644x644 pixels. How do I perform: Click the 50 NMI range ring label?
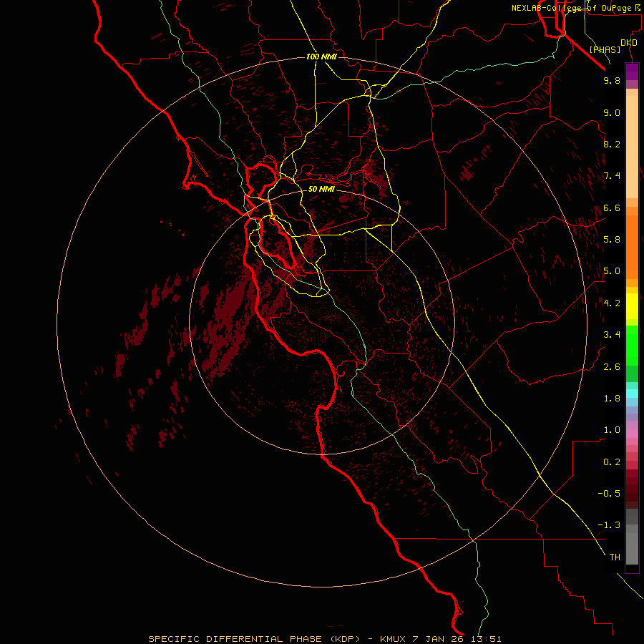[x=321, y=189]
